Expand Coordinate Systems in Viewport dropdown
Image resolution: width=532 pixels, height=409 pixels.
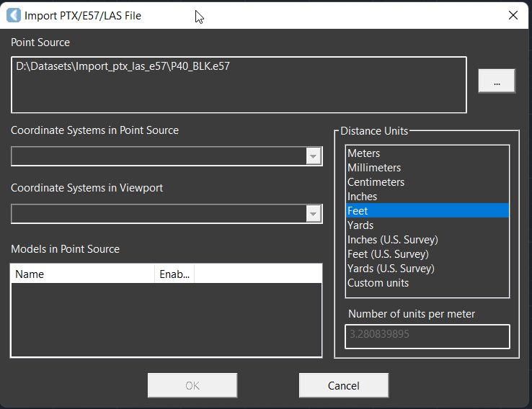pyautogui.click(x=313, y=214)
